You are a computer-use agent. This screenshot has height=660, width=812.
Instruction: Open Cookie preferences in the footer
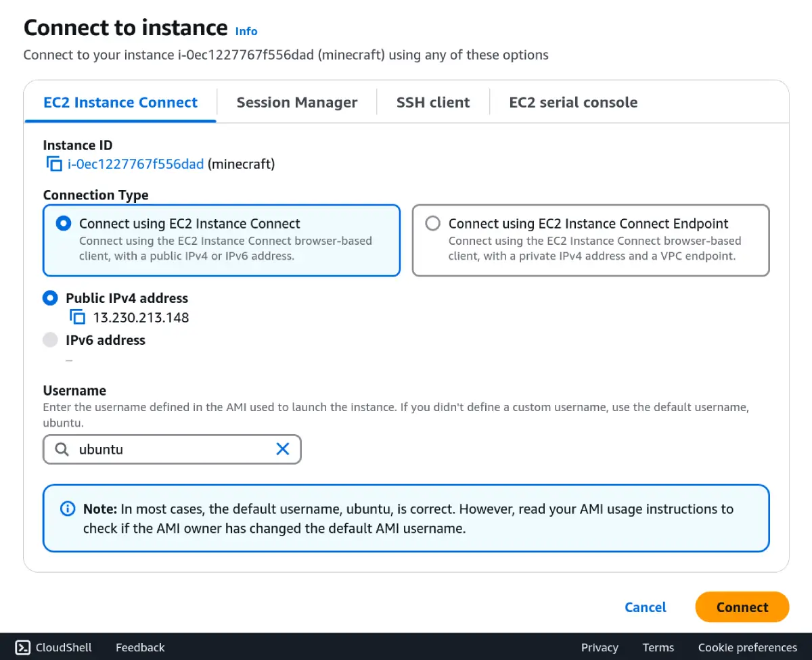click(x=747, y=647)
